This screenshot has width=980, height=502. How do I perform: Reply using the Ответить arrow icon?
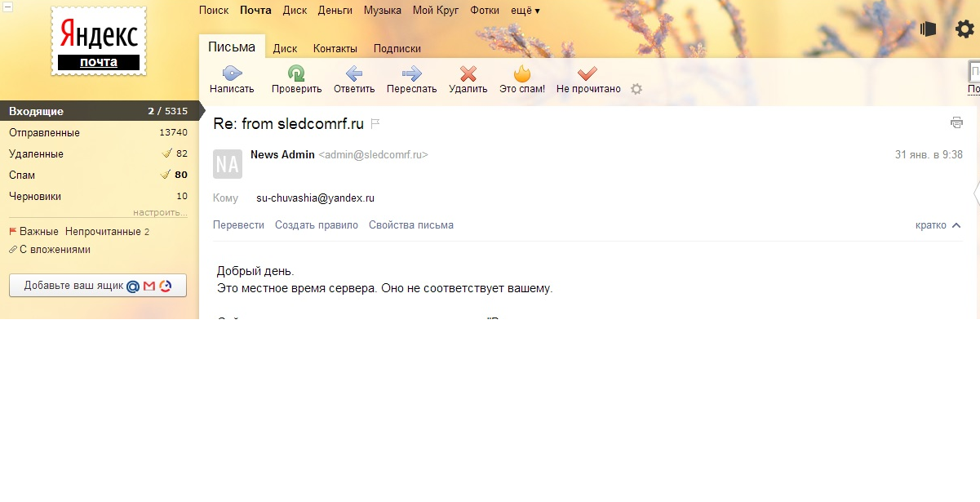click(x=354, y=73)
